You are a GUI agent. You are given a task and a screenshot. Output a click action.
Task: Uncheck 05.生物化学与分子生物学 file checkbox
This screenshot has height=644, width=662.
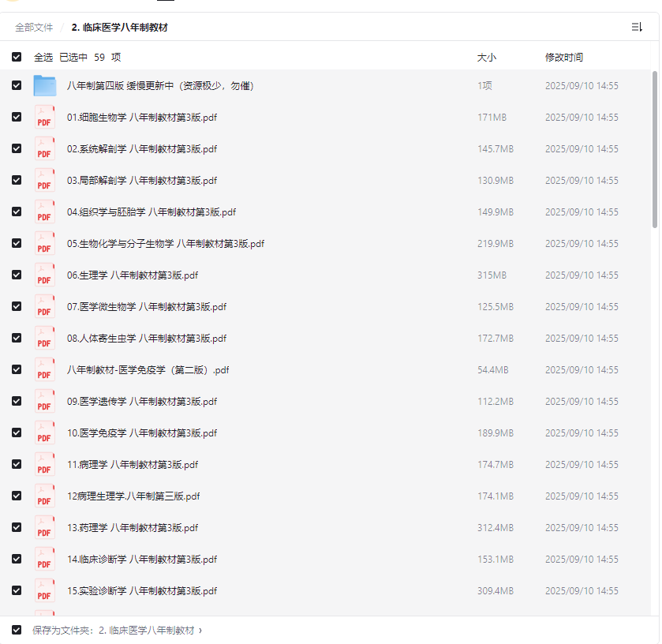17,243
